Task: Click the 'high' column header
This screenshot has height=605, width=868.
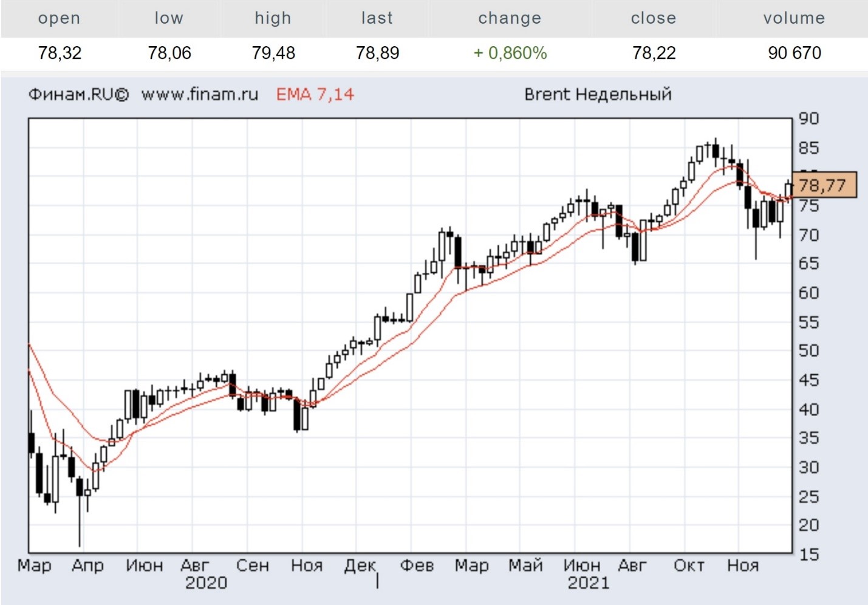Action: [x=273, y=18]
